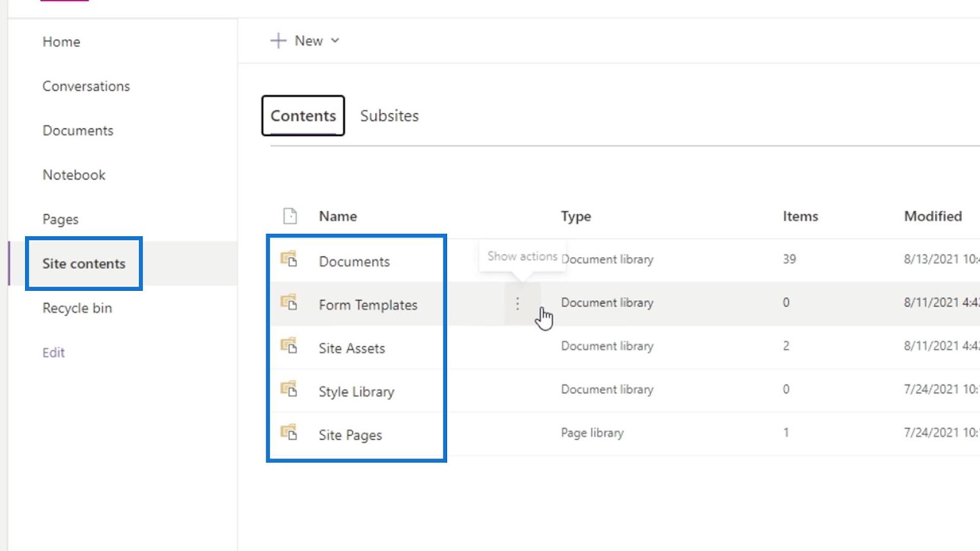Screen dimensions: 980x551
Task: Go to Conversations in the sidebar
Action: [x=86, y=86]
